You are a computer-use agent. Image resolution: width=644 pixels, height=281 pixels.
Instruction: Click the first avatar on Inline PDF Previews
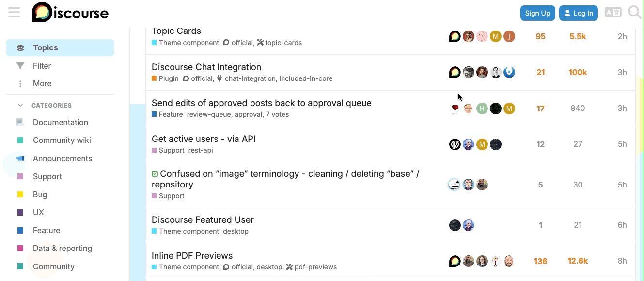[x=455, y=261]
